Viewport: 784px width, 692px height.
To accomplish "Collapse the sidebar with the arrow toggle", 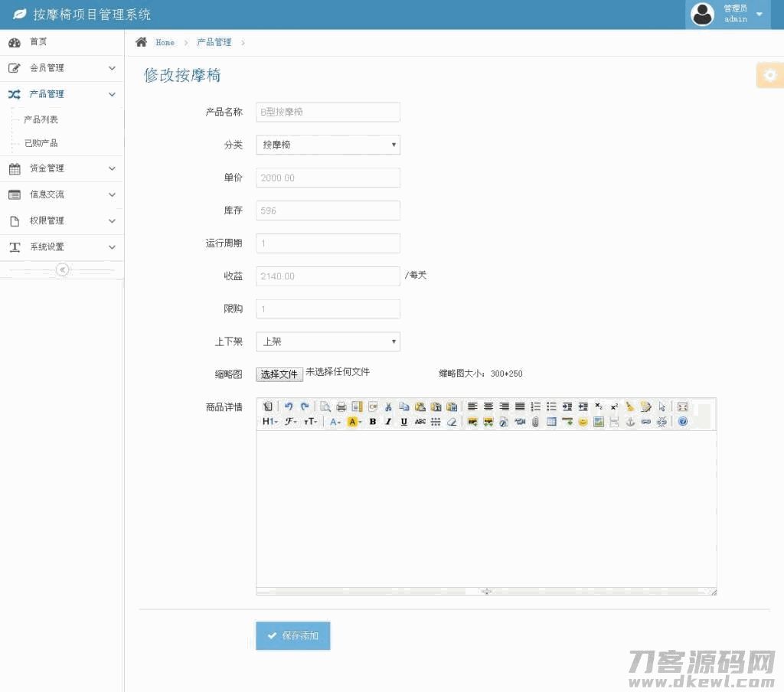I will (x=63, y=269).
